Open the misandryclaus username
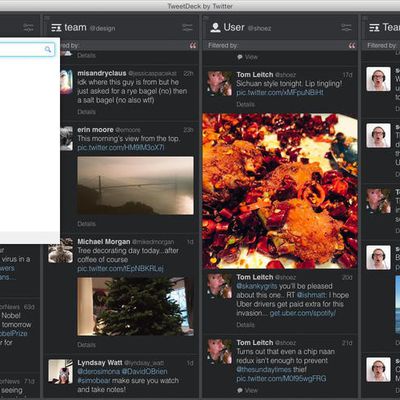This screenshot has height=400, width=400. click(102, 73)
